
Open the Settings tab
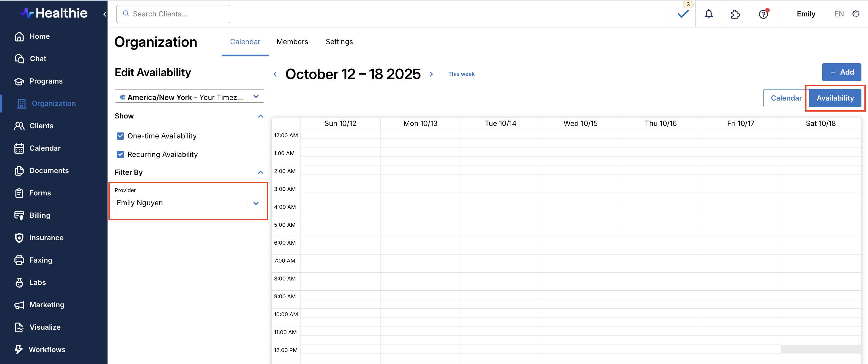tap(339, 42)
